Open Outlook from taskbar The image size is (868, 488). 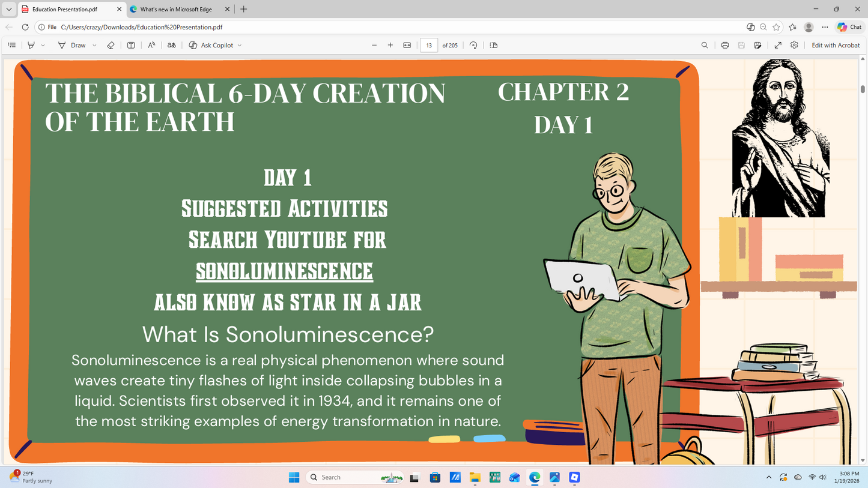pyautogui.click(x=515, y=477)
